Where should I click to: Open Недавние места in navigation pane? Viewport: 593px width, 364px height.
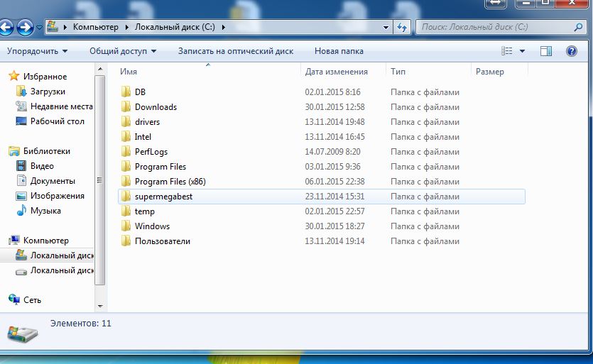coord(62,106)
